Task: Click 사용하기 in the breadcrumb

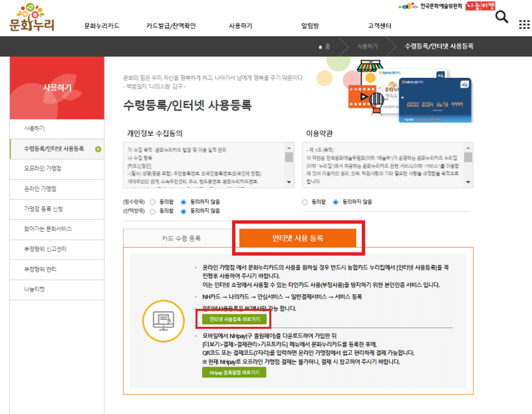Action: (x=368, y=46)
